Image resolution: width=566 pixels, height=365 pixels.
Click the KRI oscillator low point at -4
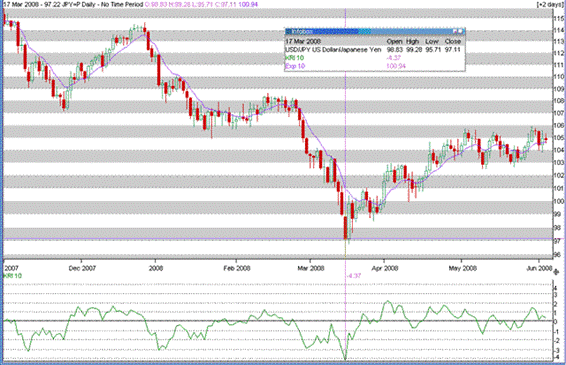click(x=345, y=359)
